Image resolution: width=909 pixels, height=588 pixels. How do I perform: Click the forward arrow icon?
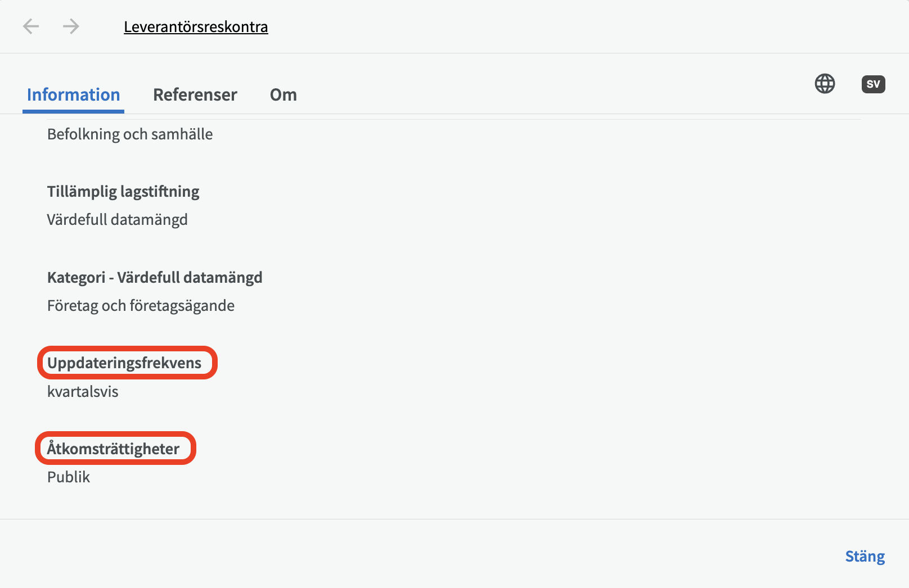click(x=71, y=26)
